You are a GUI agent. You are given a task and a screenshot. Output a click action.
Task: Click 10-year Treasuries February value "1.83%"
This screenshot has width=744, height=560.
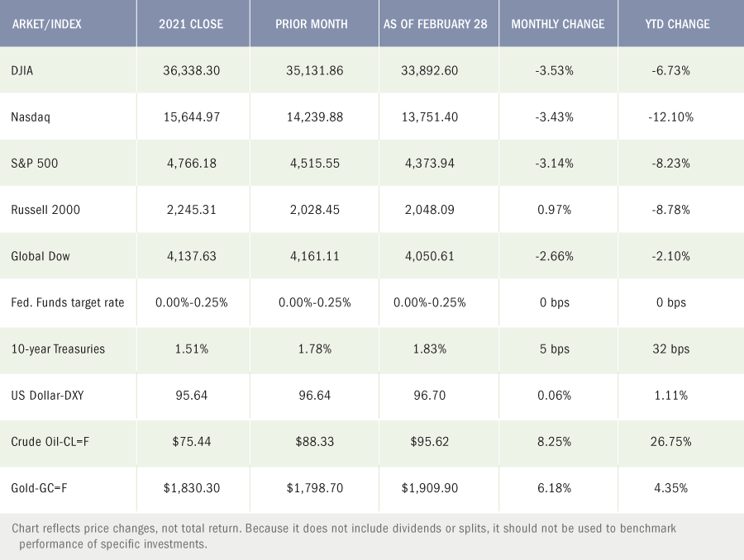coord(429,349)
